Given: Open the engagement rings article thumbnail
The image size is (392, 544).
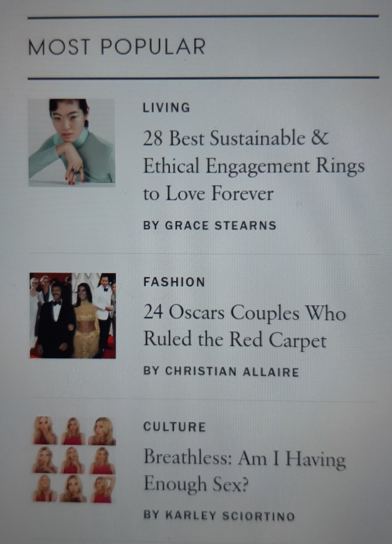Looking at the screenshot, I should tap(72, 142).
